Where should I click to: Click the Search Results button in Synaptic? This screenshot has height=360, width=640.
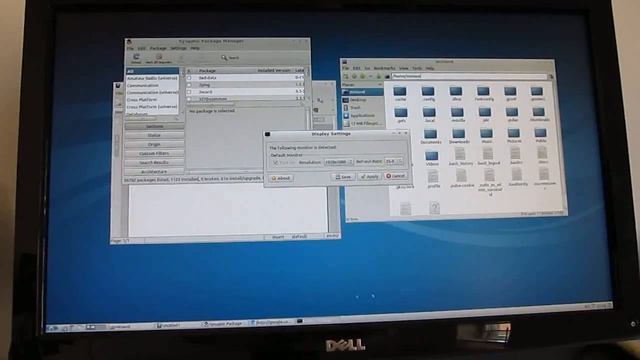[154, 162]
